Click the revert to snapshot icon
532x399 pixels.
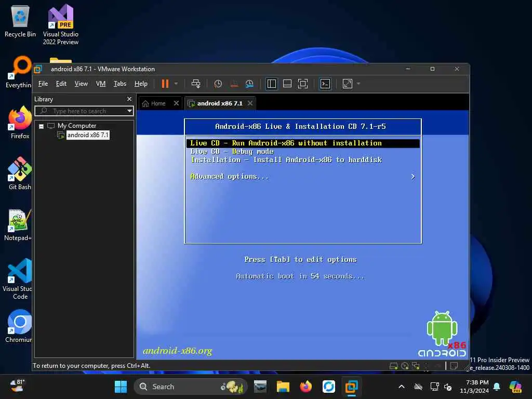coord(234,84)
